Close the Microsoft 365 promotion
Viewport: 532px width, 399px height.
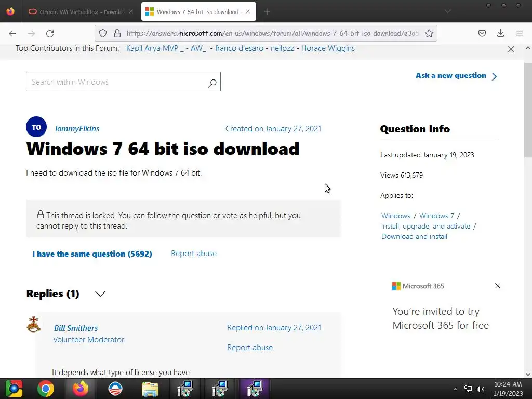[497, 286]
